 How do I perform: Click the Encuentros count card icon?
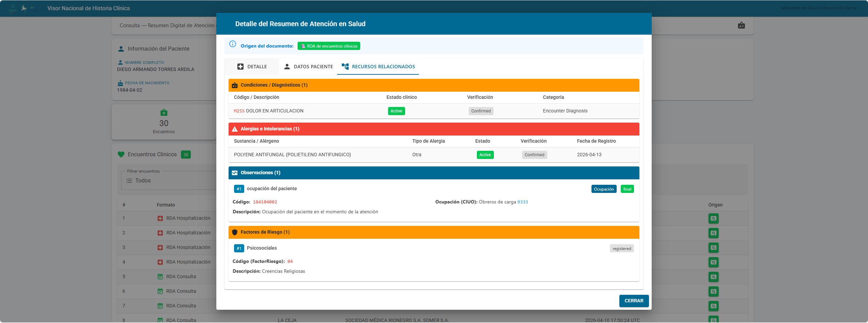point(164,113)
